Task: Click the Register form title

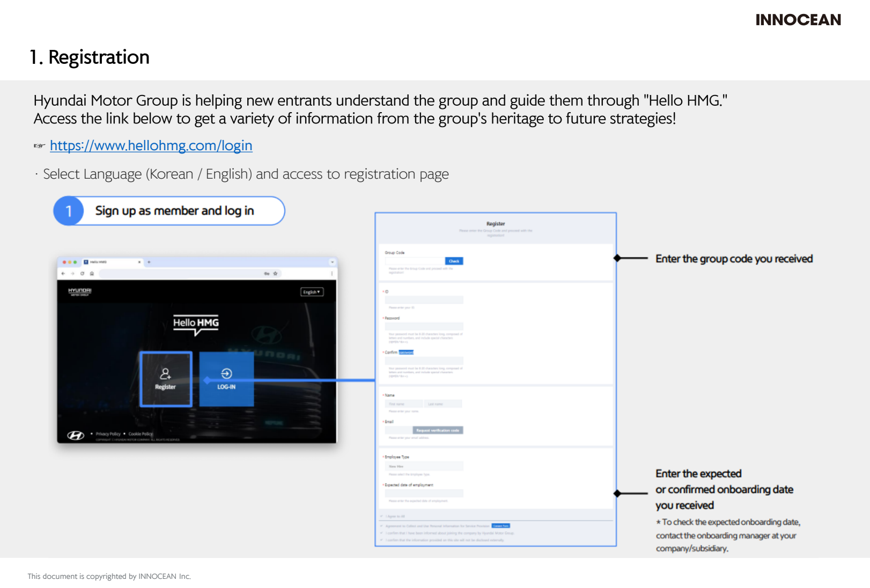Action: [496, 224]
